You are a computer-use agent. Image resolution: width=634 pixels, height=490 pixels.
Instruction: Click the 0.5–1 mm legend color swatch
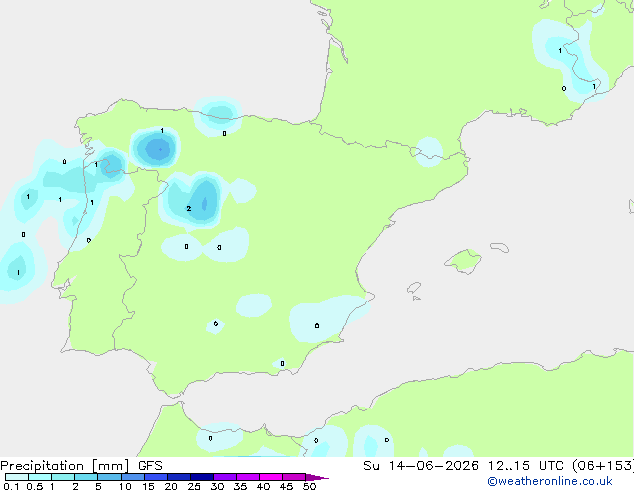click(40, 477)
